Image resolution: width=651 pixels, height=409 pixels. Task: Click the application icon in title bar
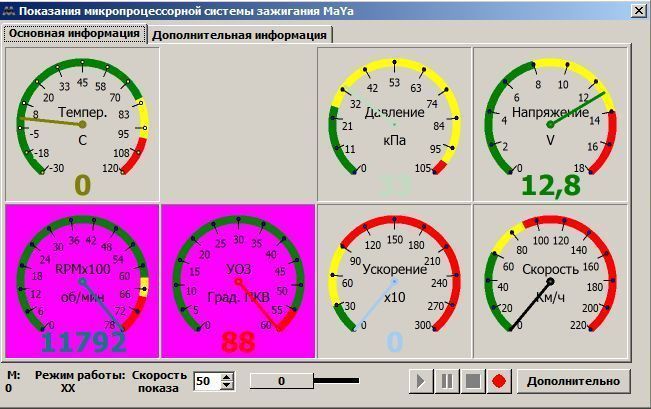click(9, 10)
